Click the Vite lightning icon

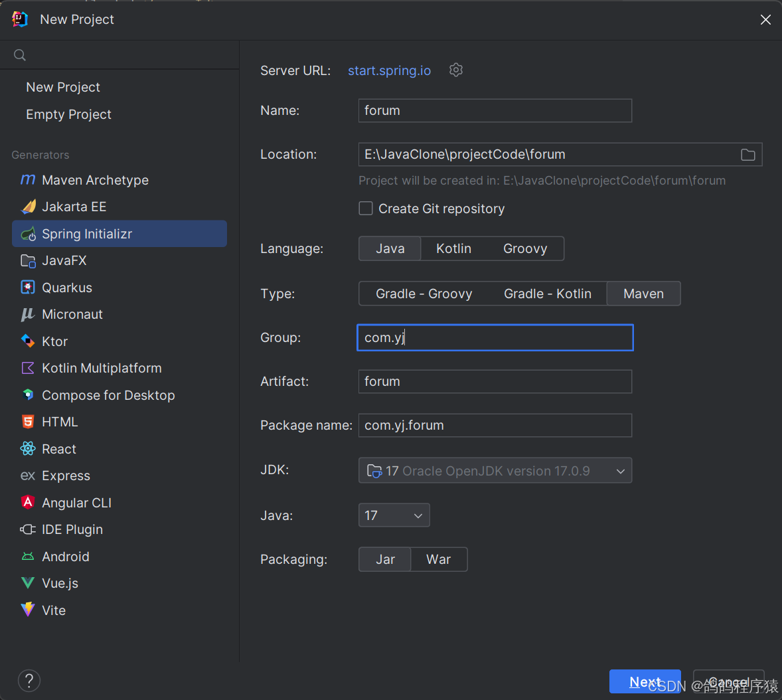[28, 609]
